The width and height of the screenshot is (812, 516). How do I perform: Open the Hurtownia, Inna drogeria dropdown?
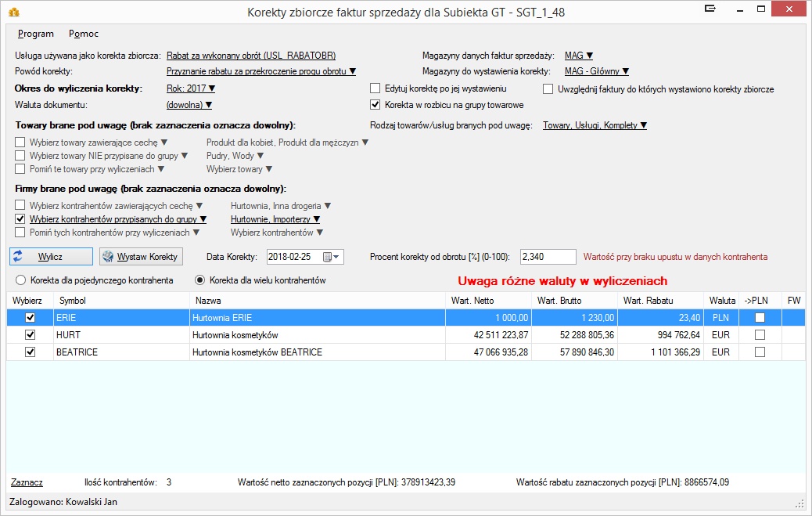point(280,206)
